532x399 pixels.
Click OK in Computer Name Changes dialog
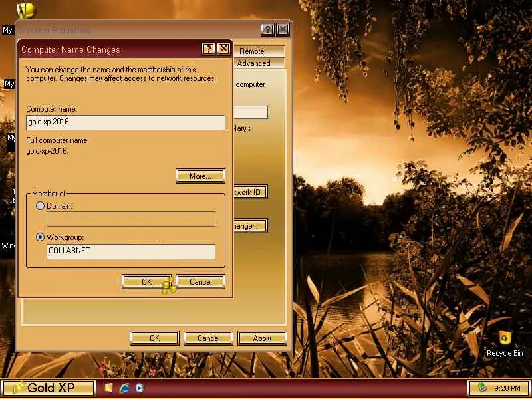click(146, 281)
